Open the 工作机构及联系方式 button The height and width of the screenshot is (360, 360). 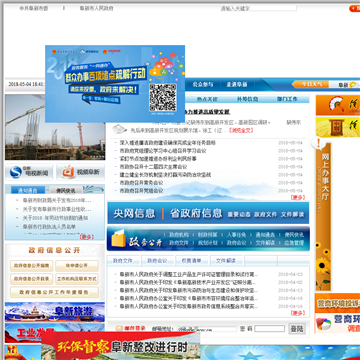pyautogui.click(x=77, y=279)
